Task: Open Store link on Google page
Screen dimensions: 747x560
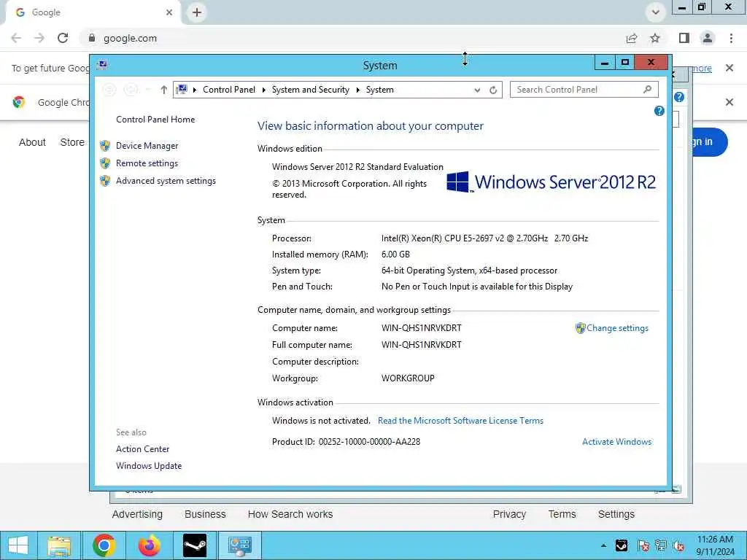Action: click(x=72, y=142)
